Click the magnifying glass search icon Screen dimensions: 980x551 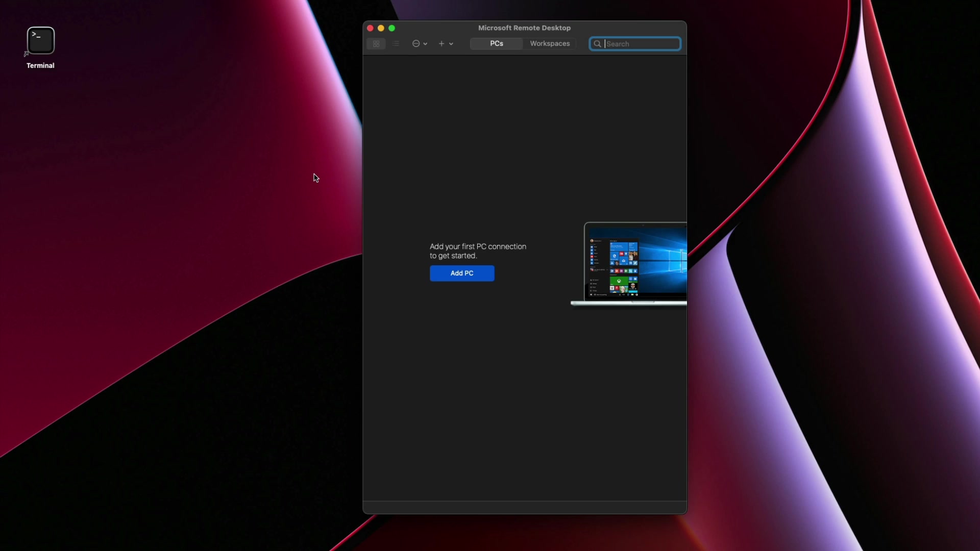[597, 44]
